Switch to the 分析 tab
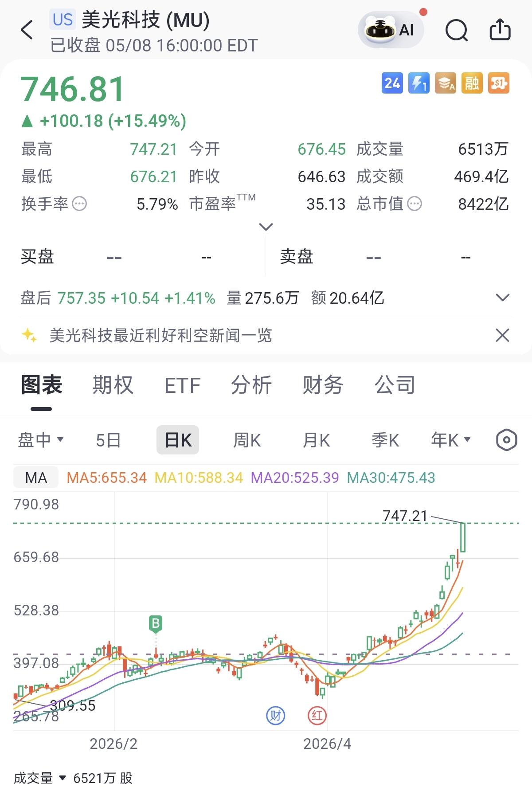The height and width of the screenshot is (787, 532). click(251, 384)
